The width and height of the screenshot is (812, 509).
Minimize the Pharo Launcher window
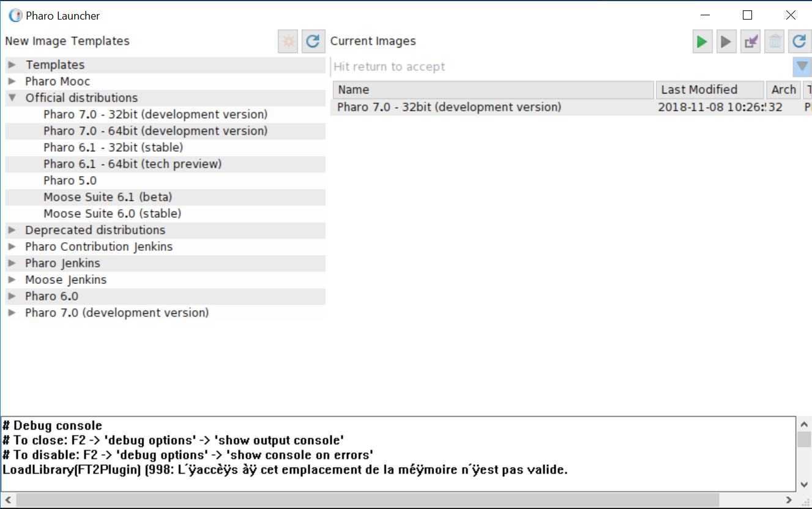pyautogui.click(x=705, y=15)
